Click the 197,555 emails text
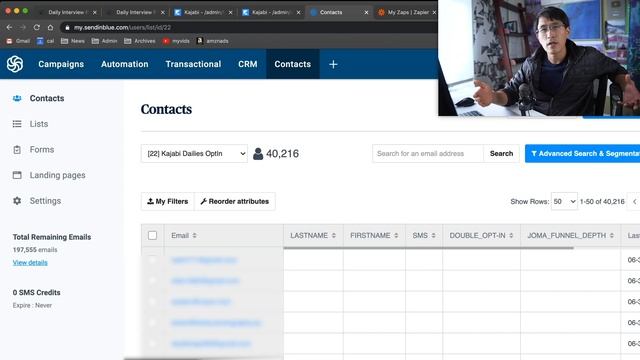The height and width of the screenshot is (360, 640). coord(35,249)
